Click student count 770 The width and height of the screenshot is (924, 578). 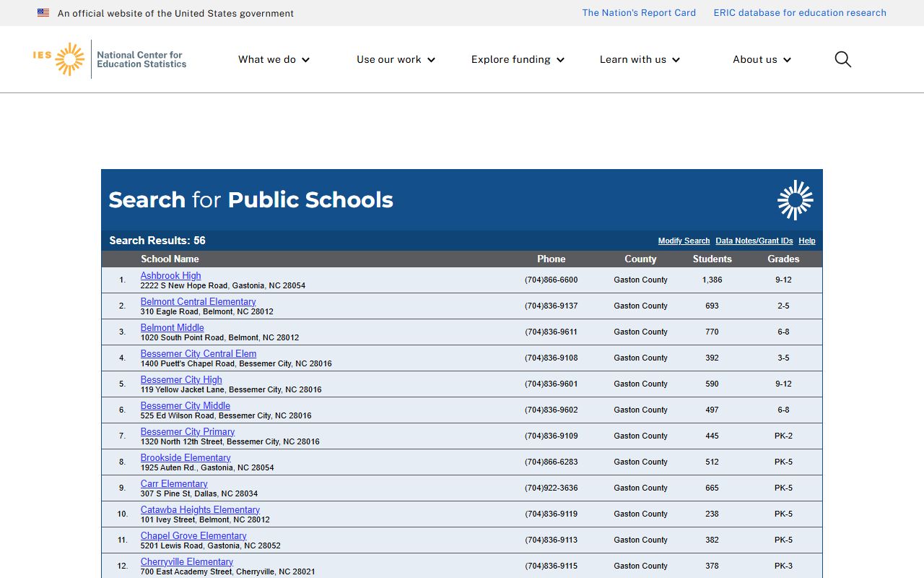click(x=712, y=332)
